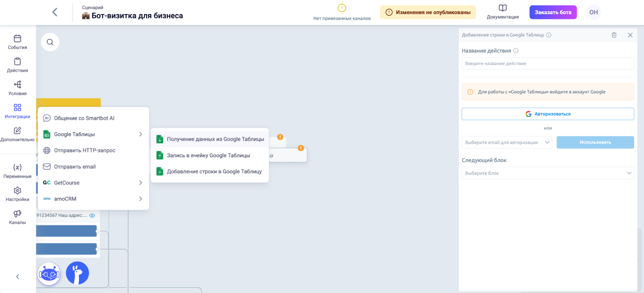The width and height of the screenshot is (644, 293).
Task: Select Запись в ячейку Google Таблицы
Action: click(208, 155)
